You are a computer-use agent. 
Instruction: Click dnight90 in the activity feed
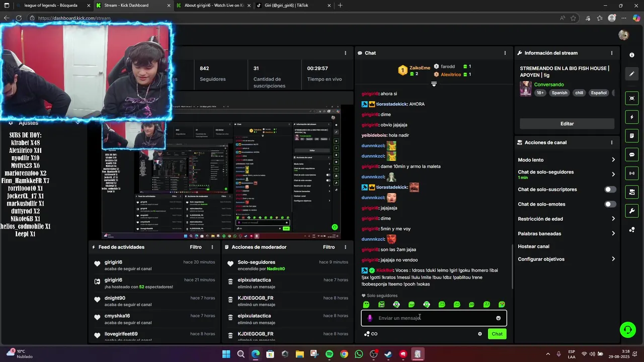pyautogui.click(x=115, y=298)
